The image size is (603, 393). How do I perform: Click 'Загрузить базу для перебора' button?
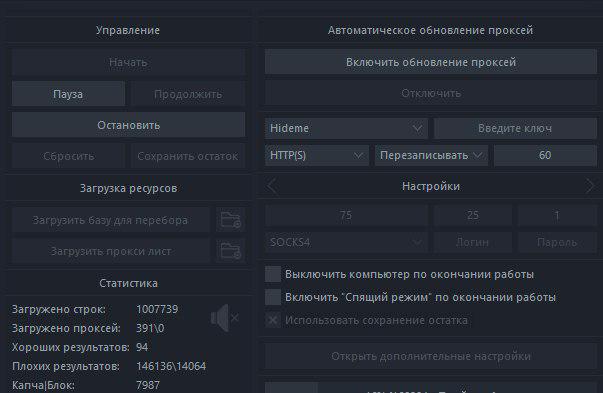point(111,220)
